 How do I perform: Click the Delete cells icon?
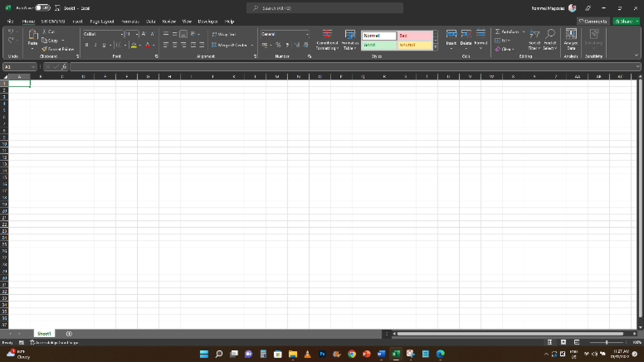click(466, 34)
